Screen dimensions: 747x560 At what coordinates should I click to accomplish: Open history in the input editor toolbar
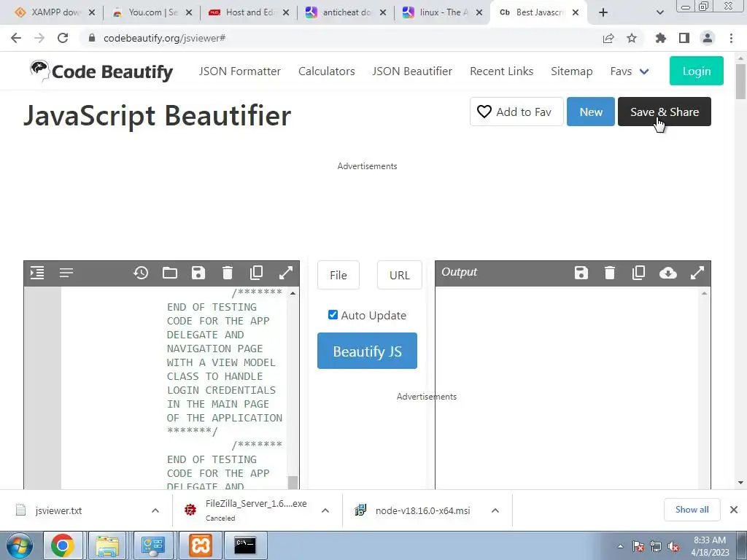coord(141,273)
